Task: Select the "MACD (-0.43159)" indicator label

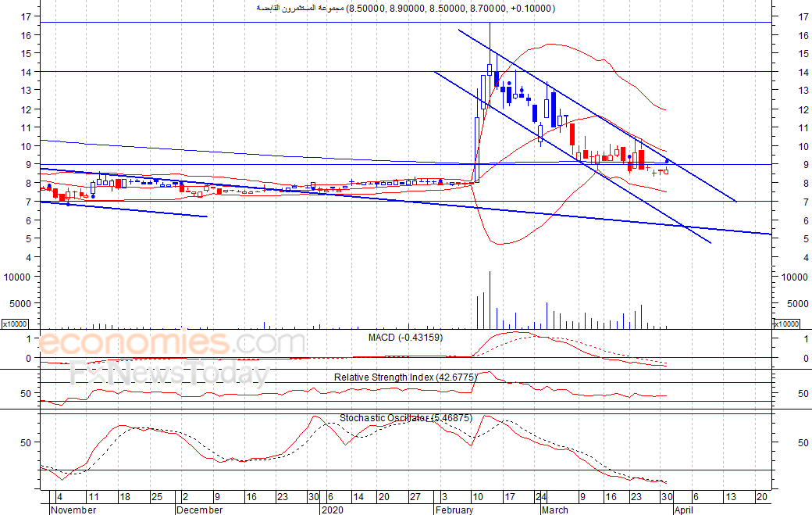Action: (405, 338)
